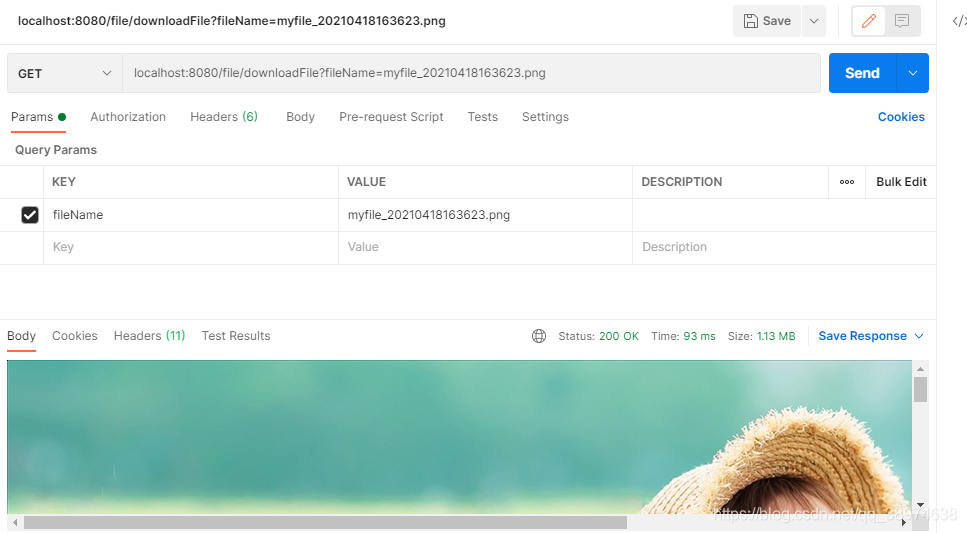Open the comments icon

tap(902, 21)
